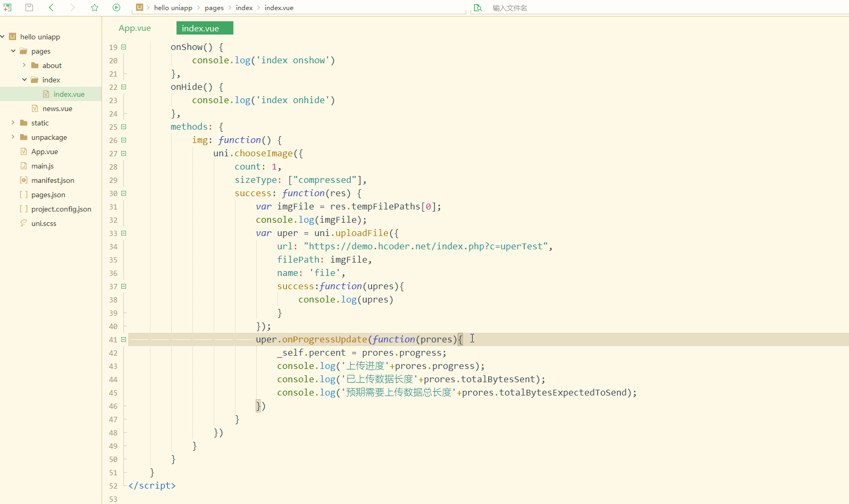849x504 pixels.
Task: Click 'index' folder in the breadcrumb path
Action: (245, 8)
